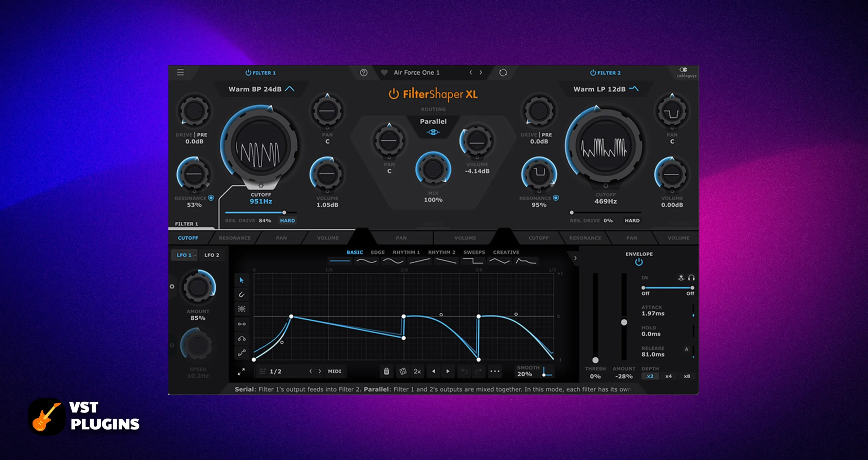The width and height of the screenshot is (868, 460).
Task: Click the trash delete icon
Action: (x=386, y=371)
